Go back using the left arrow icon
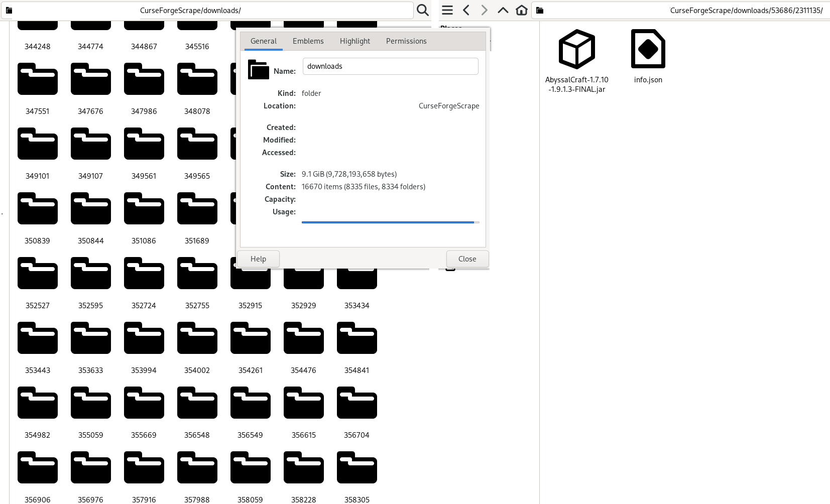This screenshot has width=830, height=504. [x=466, y=10]
